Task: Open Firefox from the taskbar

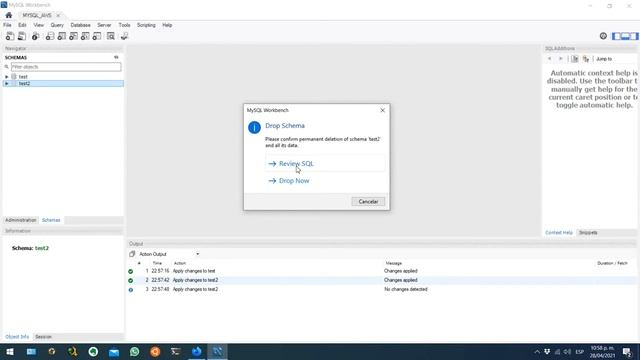Action: click(x=197, y=351)
